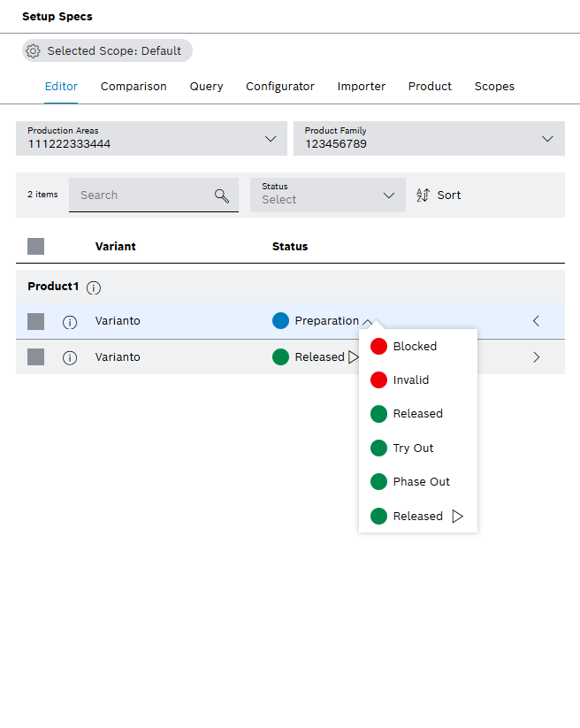Select the checkbox on the Released Varianto row
Viewport: 580px width, 728px height.
click(35, 356)
